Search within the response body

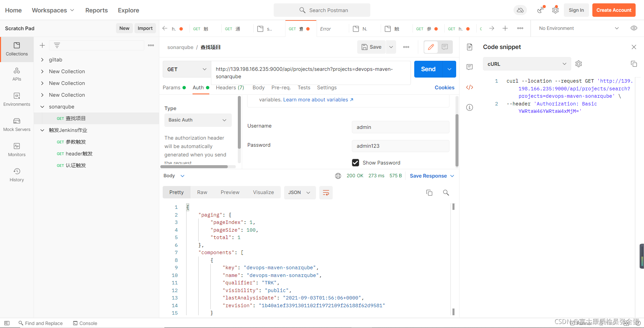click(x=446, y=193)
